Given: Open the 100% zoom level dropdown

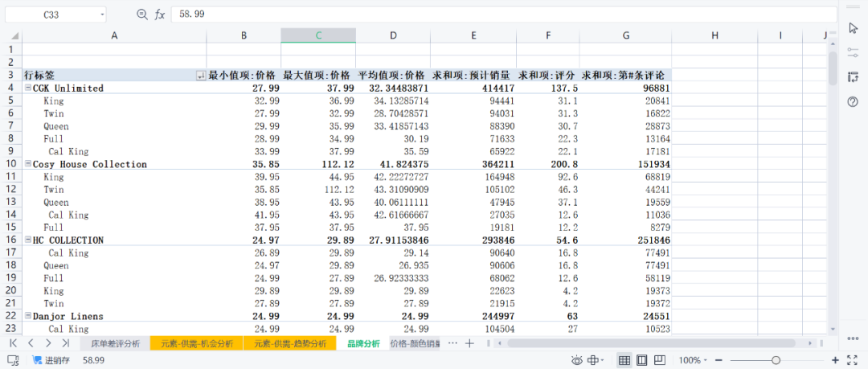Looking at the screenshot, I should coord(691,360).
